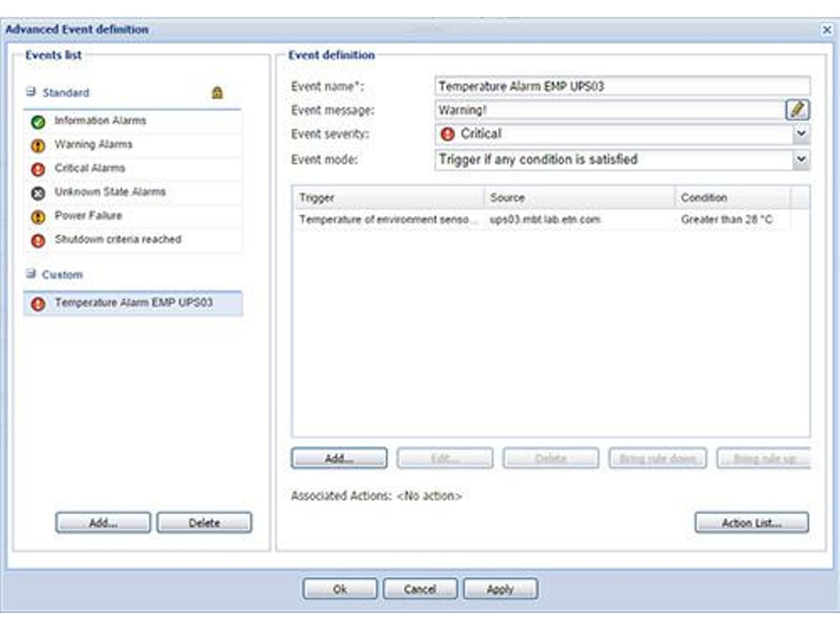Sort by the Source column header

(580, 197)
